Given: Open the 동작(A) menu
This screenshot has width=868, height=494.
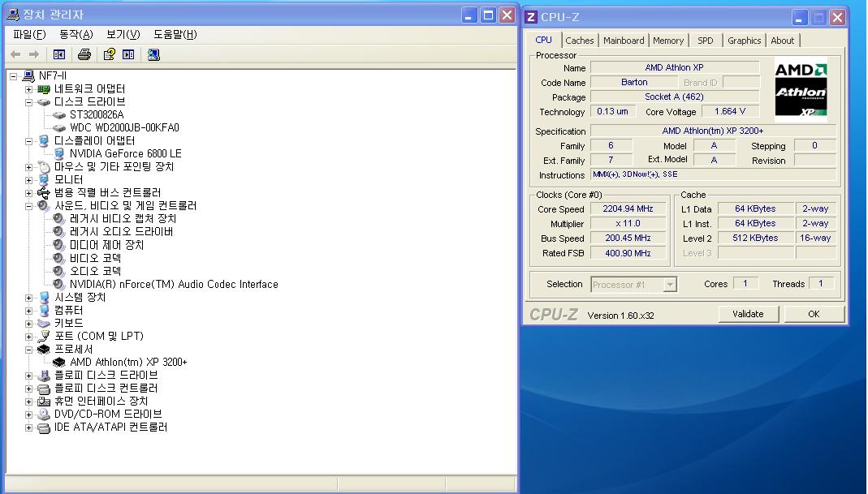Looking at the screenshot, I should [x=76, y=34].
